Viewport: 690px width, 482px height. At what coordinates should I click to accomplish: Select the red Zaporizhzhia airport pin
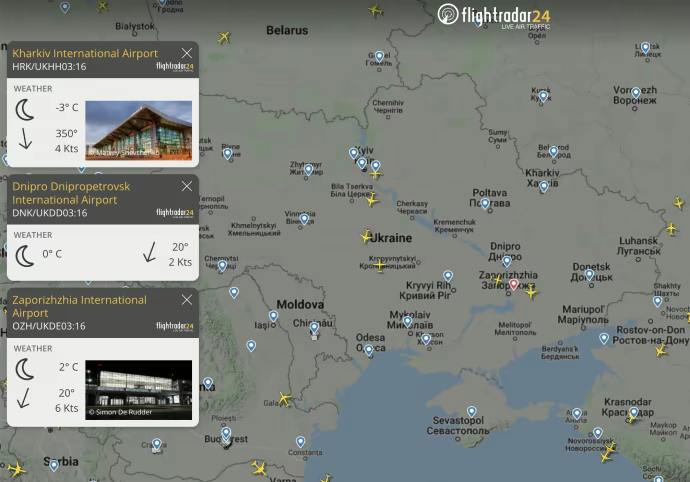514,284
